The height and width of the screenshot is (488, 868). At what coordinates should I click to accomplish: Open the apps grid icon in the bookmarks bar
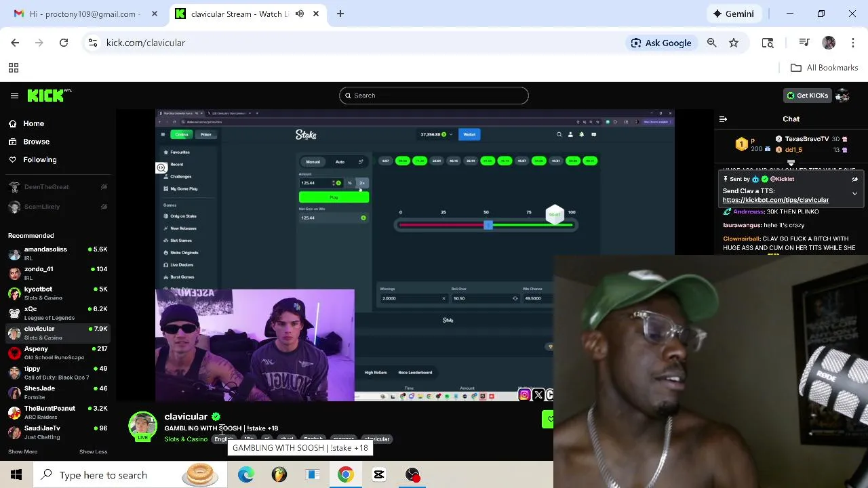click(x=13, y=68)
